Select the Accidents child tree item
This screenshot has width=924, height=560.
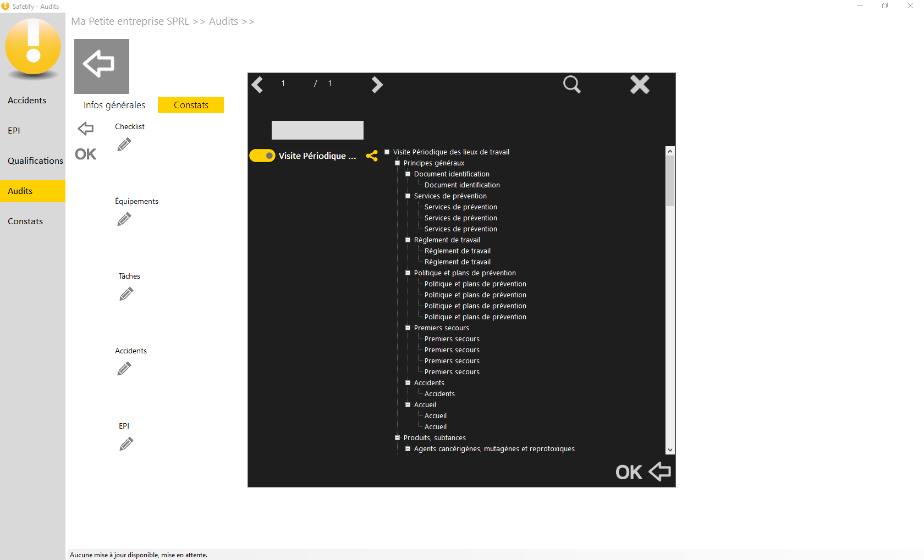pyautogui.click(x=439, y=394)
